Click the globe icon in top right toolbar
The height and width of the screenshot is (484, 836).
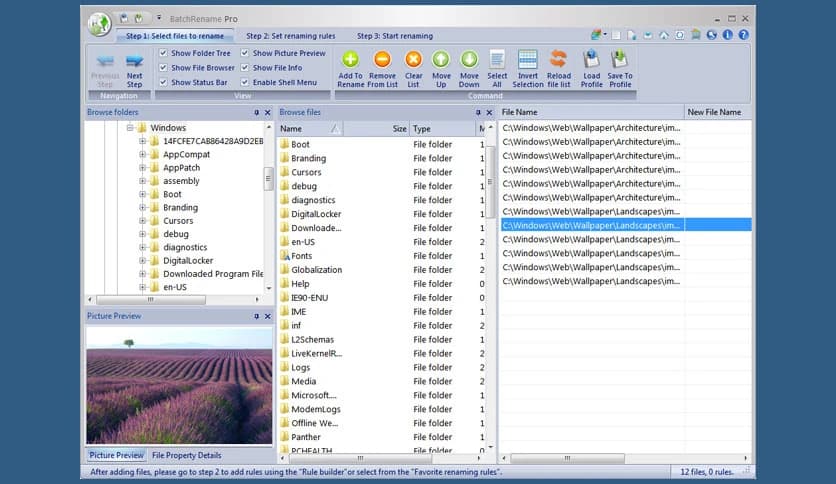711,35
